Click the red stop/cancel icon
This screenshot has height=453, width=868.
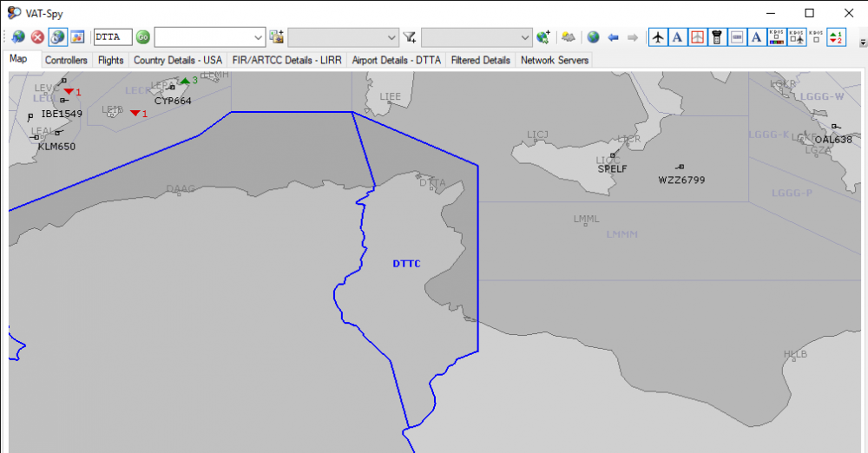pyautogui.click(x=37, y=37)
